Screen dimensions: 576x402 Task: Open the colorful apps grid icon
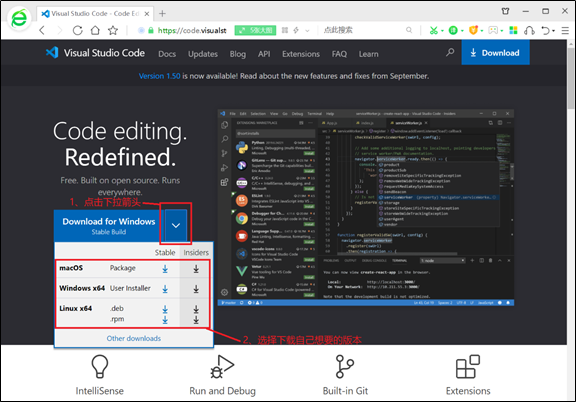(x=513, y=30)
